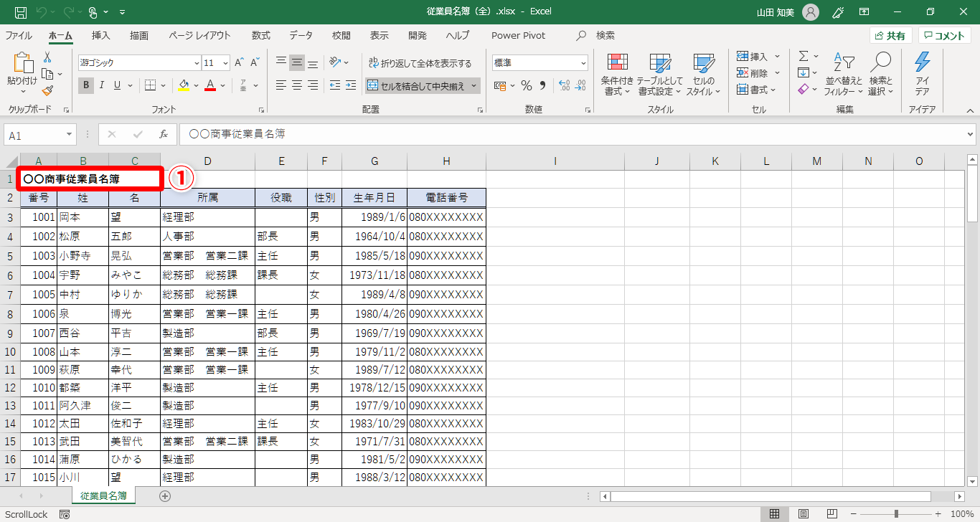This screenshot has height=522, width=980.
Task: Click the AutoSum sigma icon
Action: click(804, 56)
